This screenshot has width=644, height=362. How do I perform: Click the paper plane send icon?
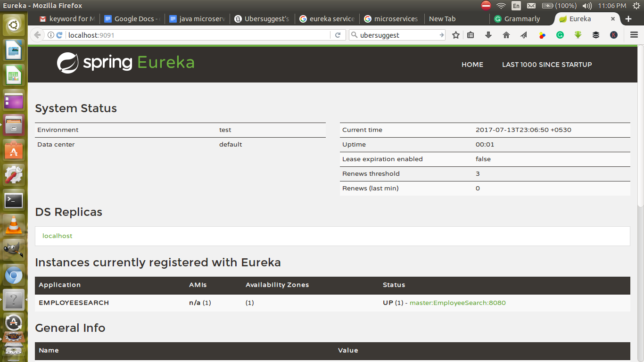point(524,35)
